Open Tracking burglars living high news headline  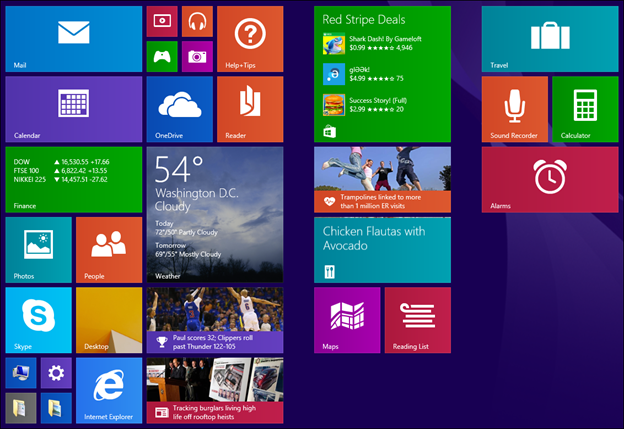214,412
